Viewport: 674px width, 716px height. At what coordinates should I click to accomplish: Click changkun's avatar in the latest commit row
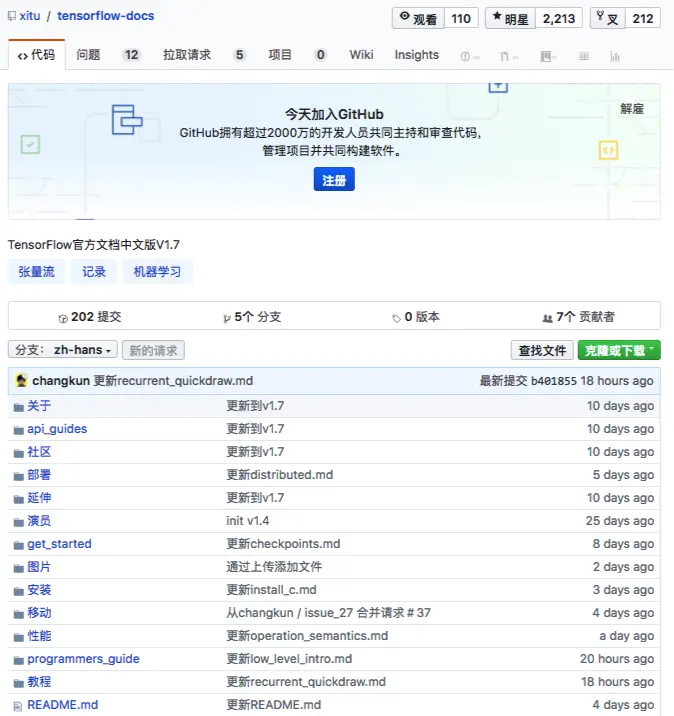(21, 380)
